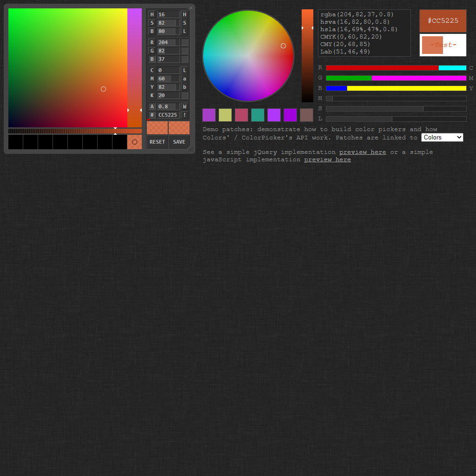The height and width of the screenshot is (476, 476).
Task: Toggle the small square next to the R field
Action: (x=185, y=43)
